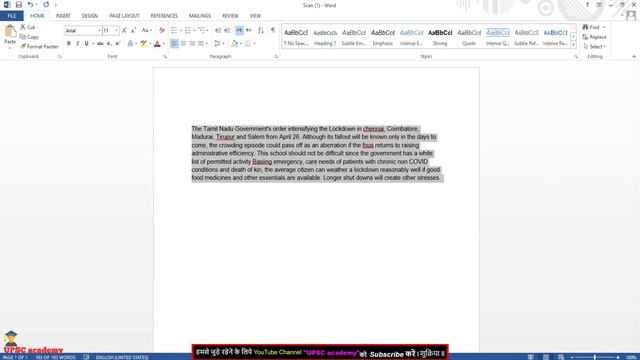Decrease paragraph indent

[218, 31]
